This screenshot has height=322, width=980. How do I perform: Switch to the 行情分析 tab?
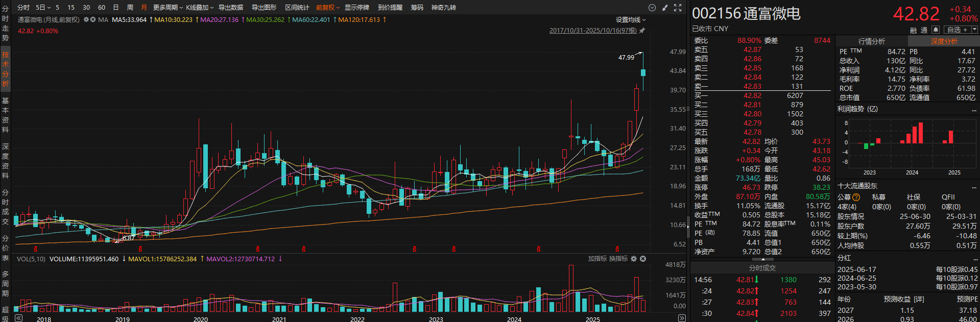click(x=871, y=41)
